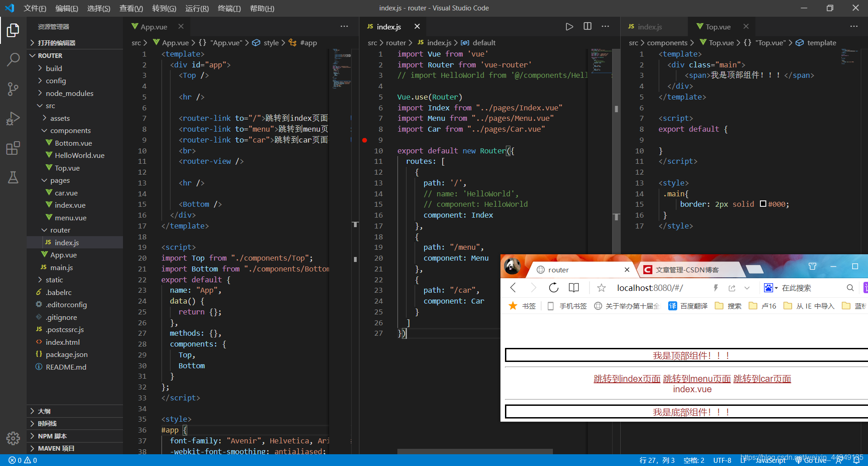The image size is (868, 466).
Task: Open the Explorer view in activity bar
Action: tap(13, 30)
